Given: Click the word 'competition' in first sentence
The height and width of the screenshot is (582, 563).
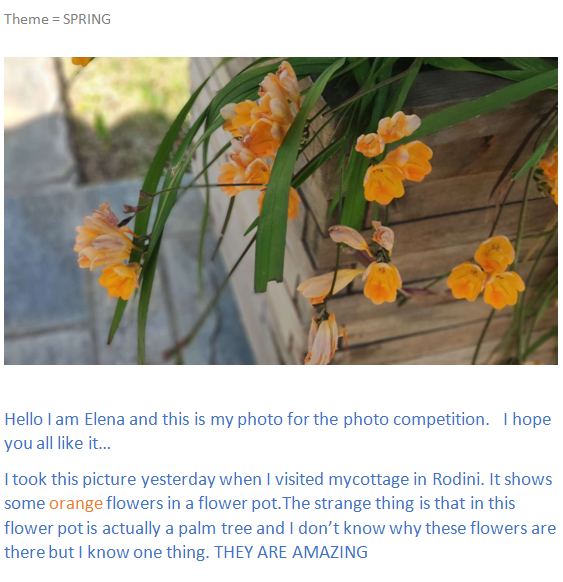Looking at the screenshot, I should click(x=441, y=420).
